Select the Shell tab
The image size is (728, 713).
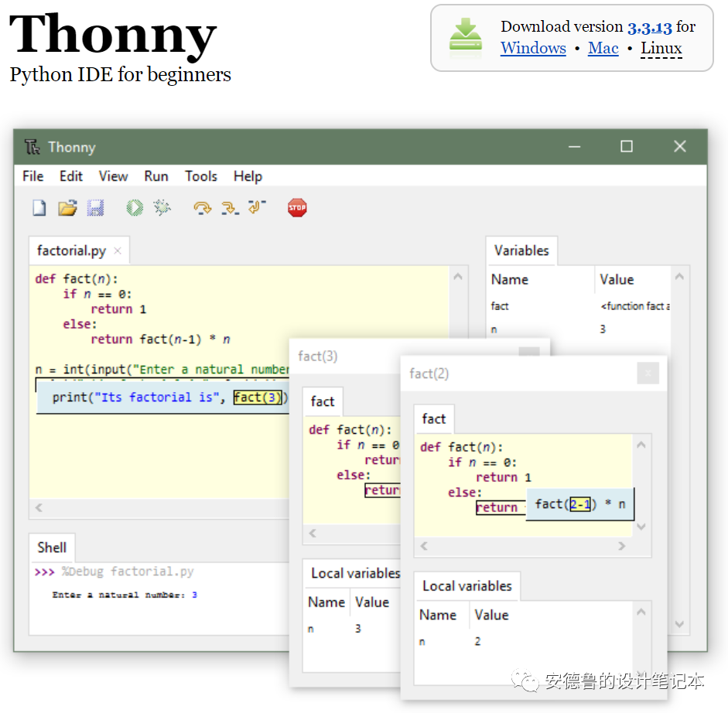pyautogui.click(x=52, y=548)
